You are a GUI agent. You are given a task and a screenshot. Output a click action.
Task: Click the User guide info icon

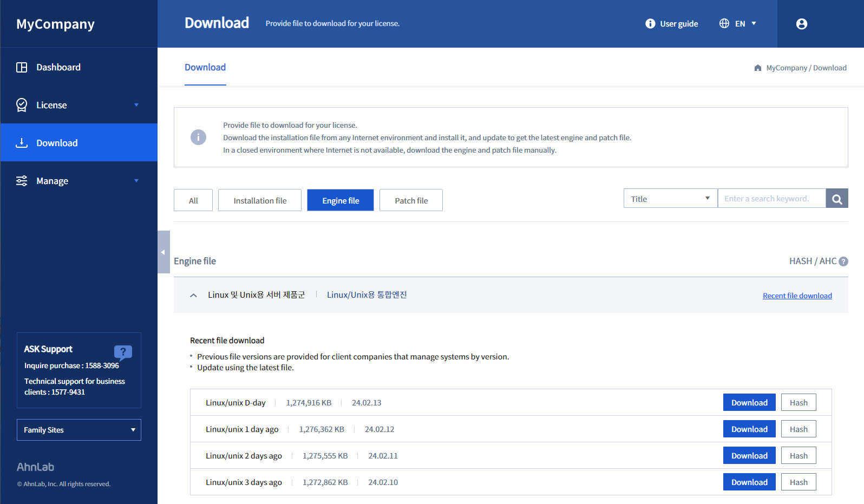pos(650,24)
